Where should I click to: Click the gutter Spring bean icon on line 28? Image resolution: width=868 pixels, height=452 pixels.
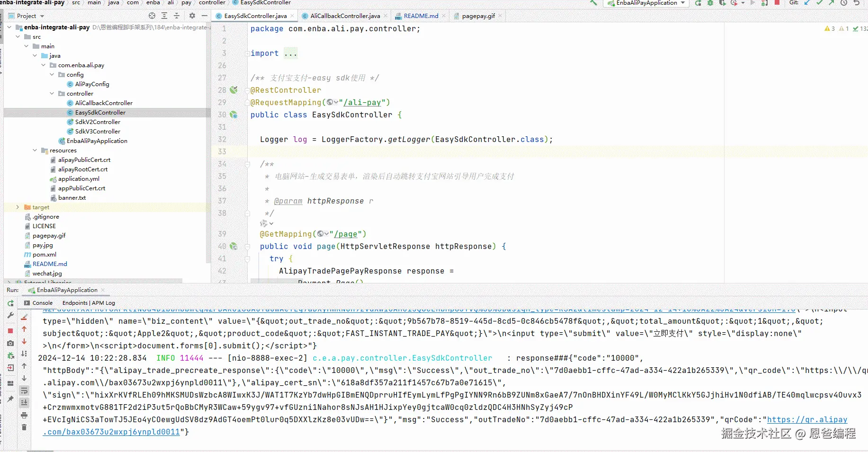pyautogui.click(x=233, y=90)
